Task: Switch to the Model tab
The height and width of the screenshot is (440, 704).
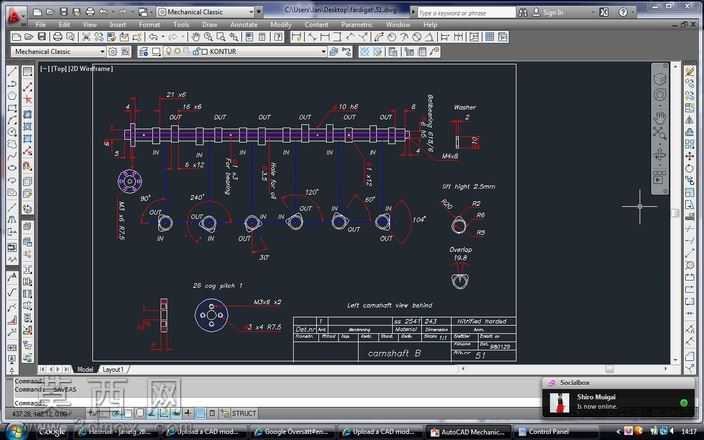Action: point(84,370)
